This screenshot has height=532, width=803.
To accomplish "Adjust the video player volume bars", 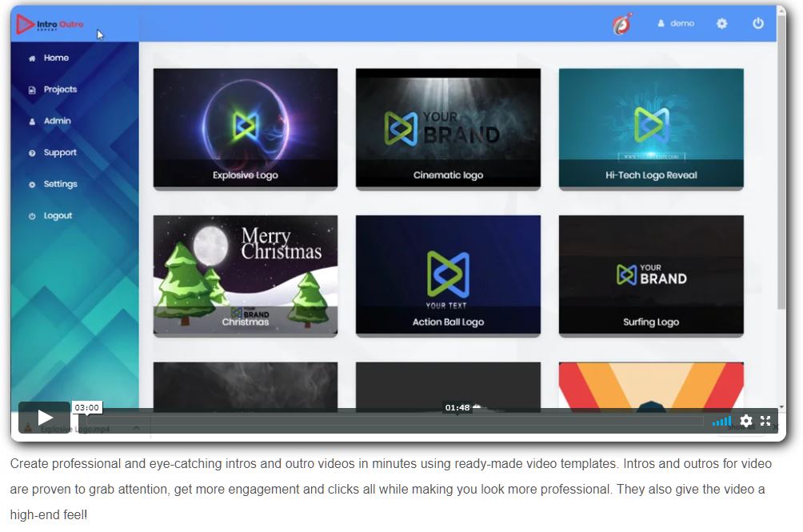I will pyautogui.click(x=721, y=421).
